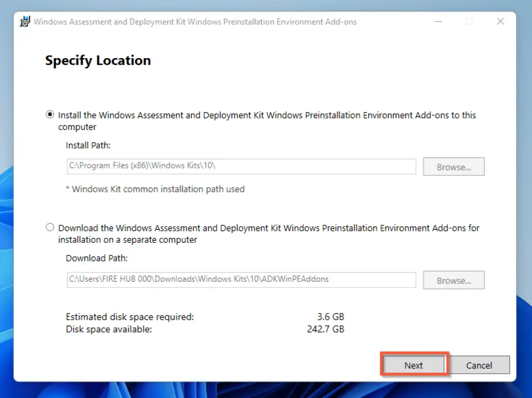This screenshot has height=398, width=532.
Task: Click the Disk space available label
Action: coord(109,329)
